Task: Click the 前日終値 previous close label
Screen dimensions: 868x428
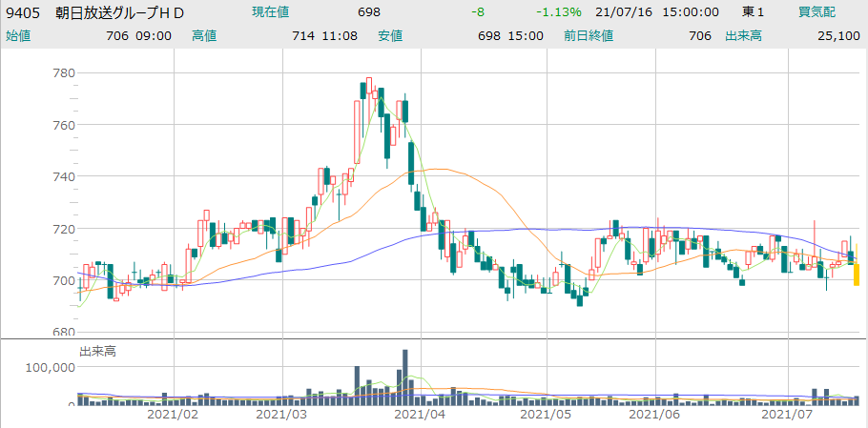Action: tap(588, 35)
